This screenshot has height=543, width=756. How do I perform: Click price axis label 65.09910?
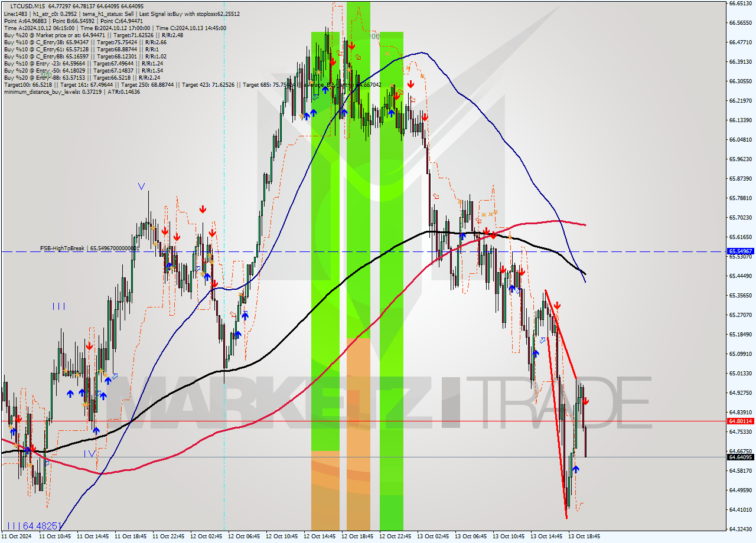740,354
